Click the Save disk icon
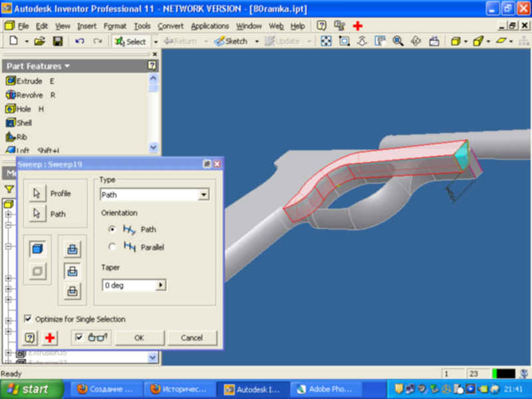The height and width of the screenshot is (399, 532). coord(58,41)
